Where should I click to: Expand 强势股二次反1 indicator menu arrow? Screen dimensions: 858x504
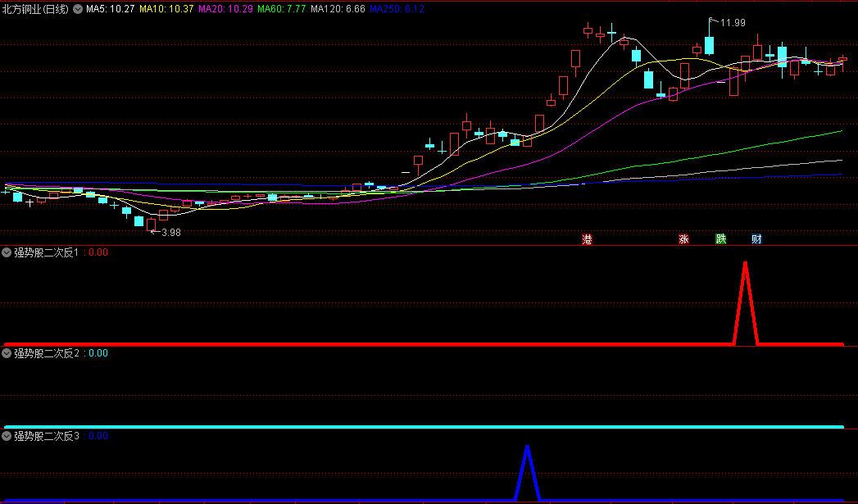(7, 252)
